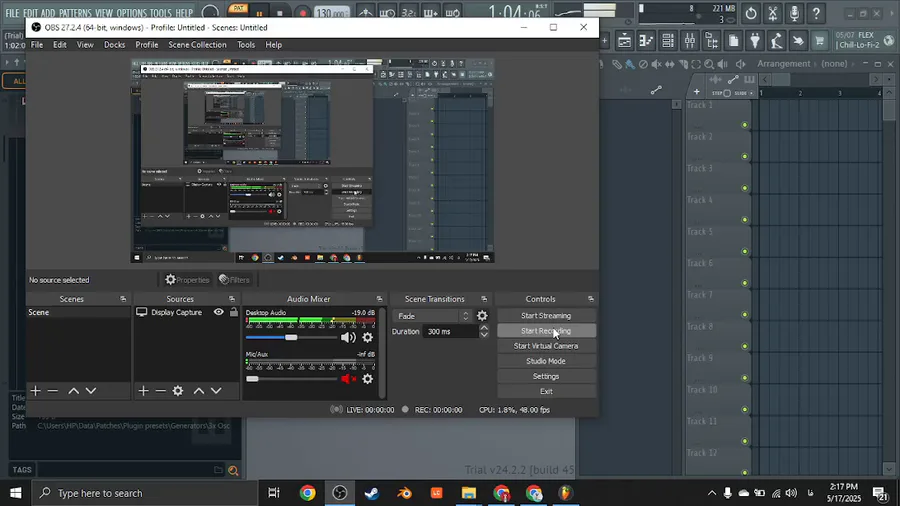900x506 pixels.
Task: Open Mic/Aux settings gear
Action: tap(367, 379)
